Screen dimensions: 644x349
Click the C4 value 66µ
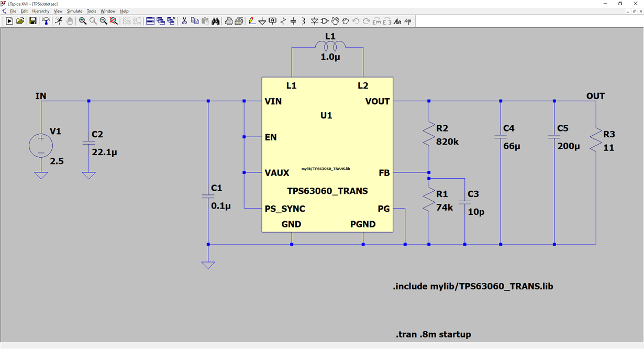tap(512, 147)
